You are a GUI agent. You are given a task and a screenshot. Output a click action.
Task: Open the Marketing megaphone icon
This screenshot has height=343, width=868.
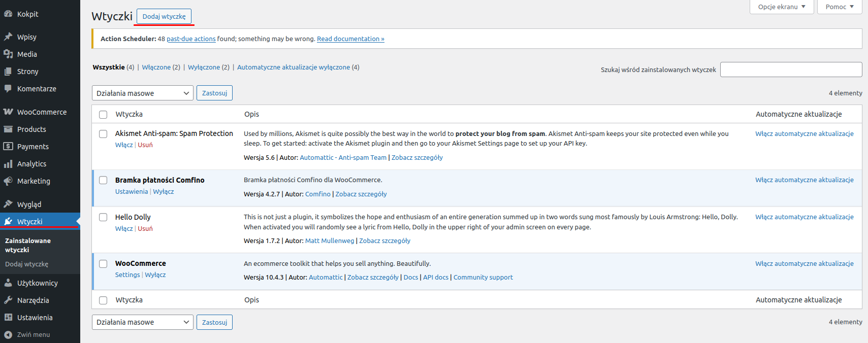click(x=8, y=181)
